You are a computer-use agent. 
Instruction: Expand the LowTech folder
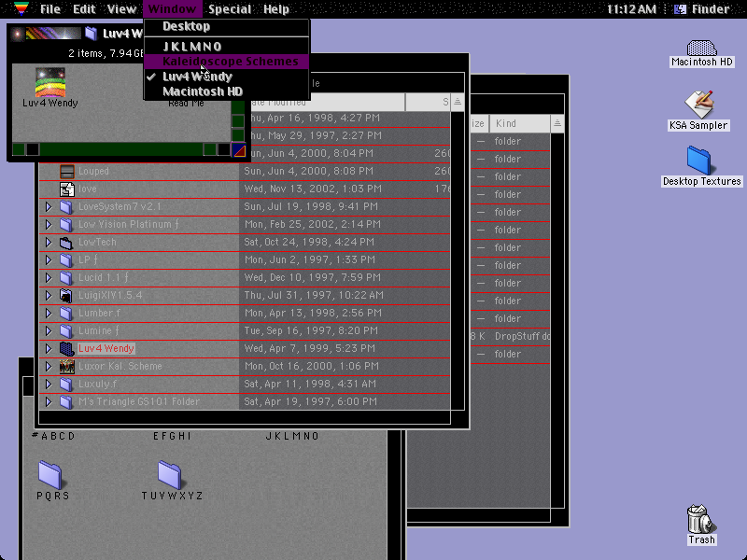coord(49,242)
